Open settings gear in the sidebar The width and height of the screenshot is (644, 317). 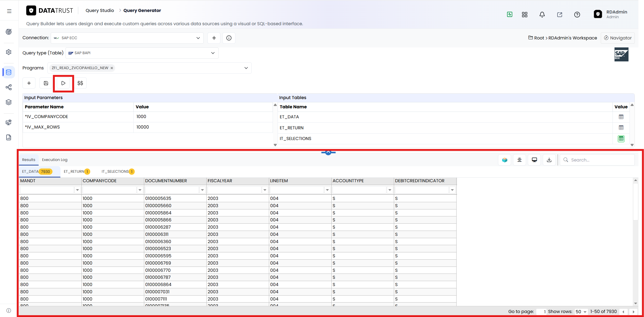(x=9, y=52)
